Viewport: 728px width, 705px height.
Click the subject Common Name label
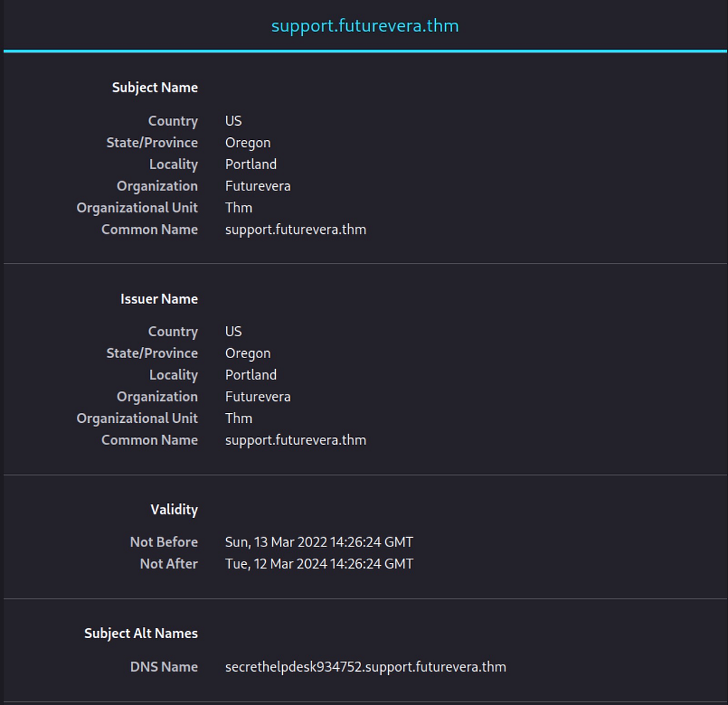pyautogui.click(x=149, y=230)
